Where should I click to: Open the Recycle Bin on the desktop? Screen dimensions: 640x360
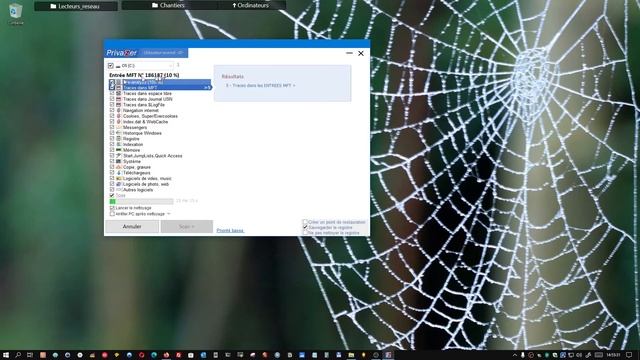tap(16, 13)
